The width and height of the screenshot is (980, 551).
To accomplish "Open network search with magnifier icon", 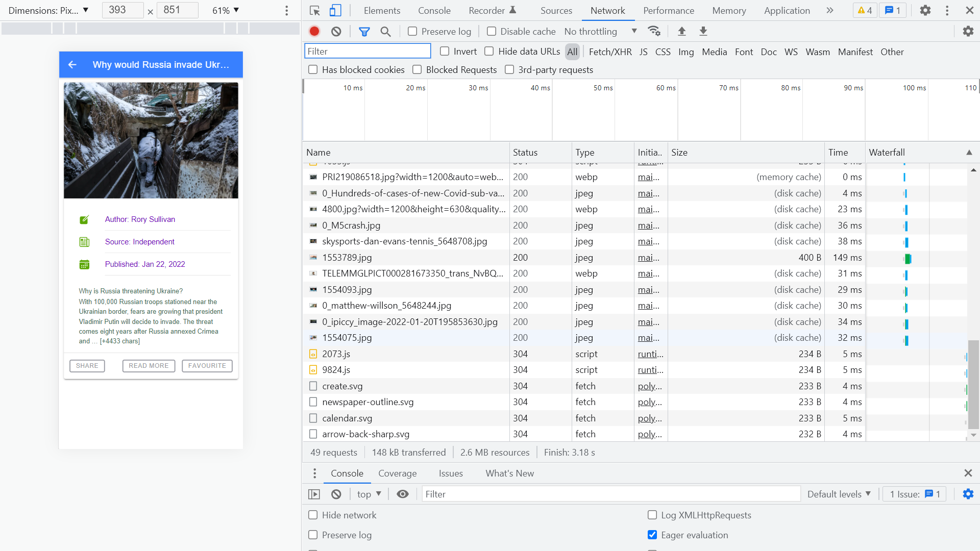I will click(385, 32).
